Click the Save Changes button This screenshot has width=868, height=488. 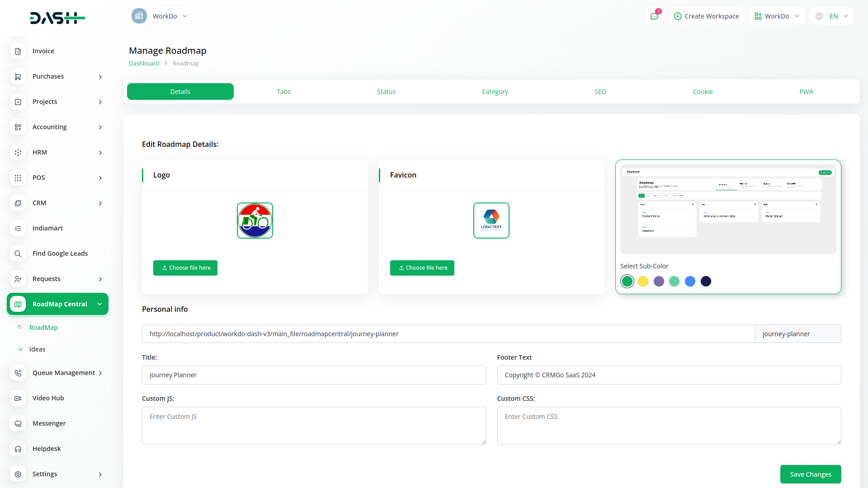810,474
